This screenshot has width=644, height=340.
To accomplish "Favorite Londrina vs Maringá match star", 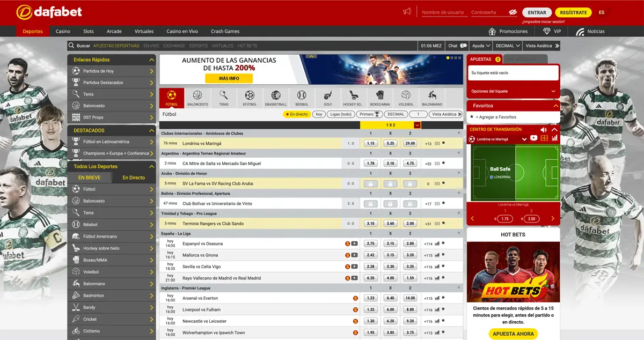I will pyautogui.click(x=443, y=143).
